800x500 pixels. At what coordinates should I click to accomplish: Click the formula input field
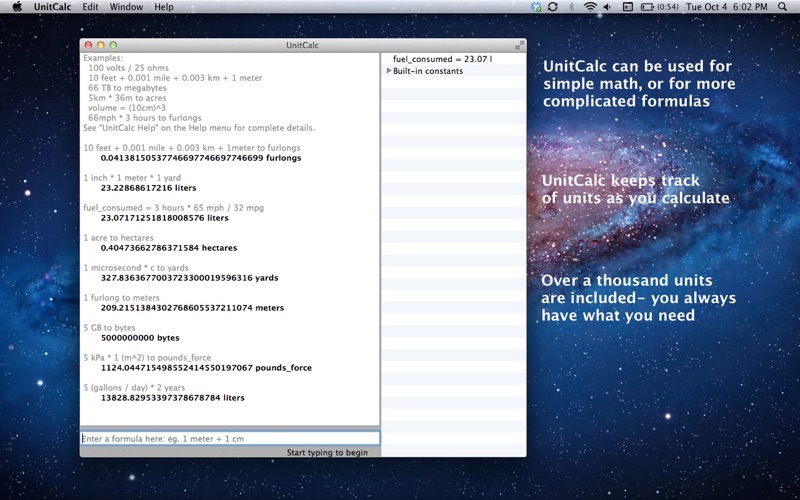point(230,438)
